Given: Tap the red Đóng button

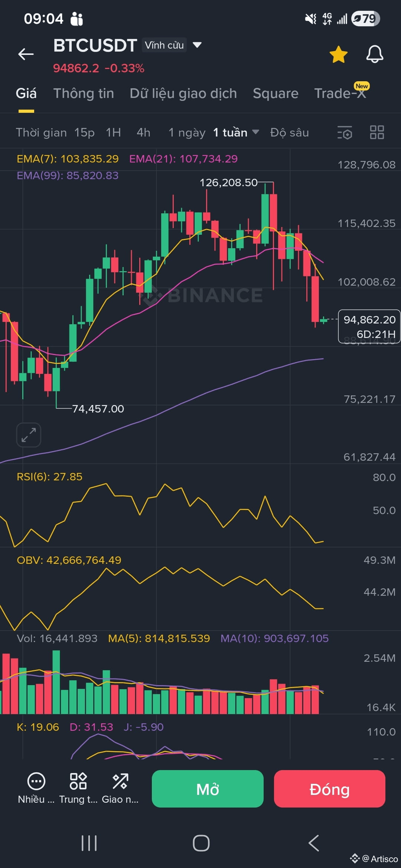Looking at the screenshot, I should [x=329, y=789].
